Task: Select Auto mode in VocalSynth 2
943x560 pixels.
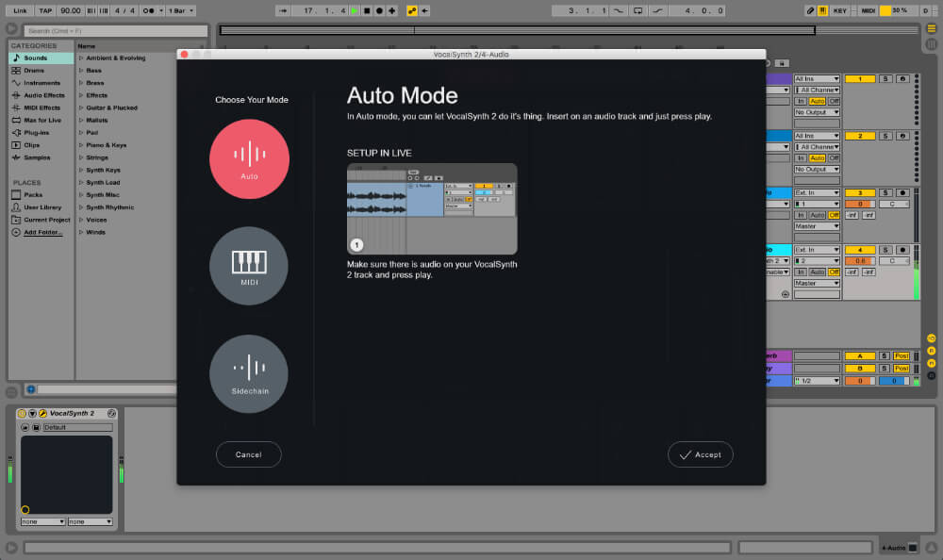Action: pyautogui.click(x=248, y=158)
